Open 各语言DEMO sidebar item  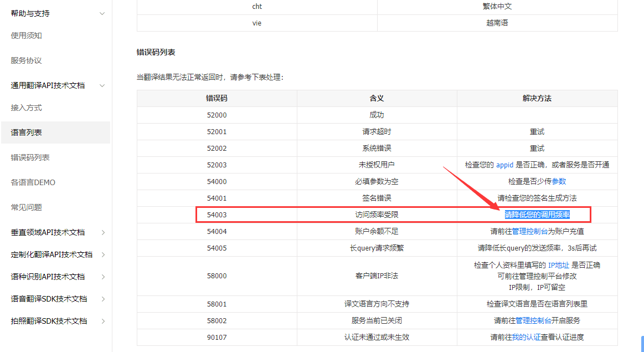click(33, 183)
